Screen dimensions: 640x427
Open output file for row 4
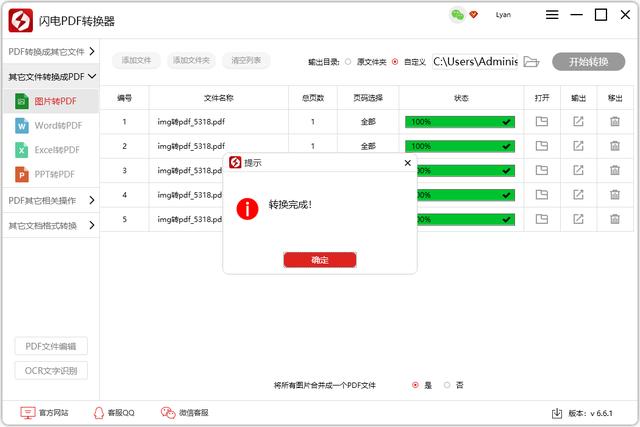[542, 195]
